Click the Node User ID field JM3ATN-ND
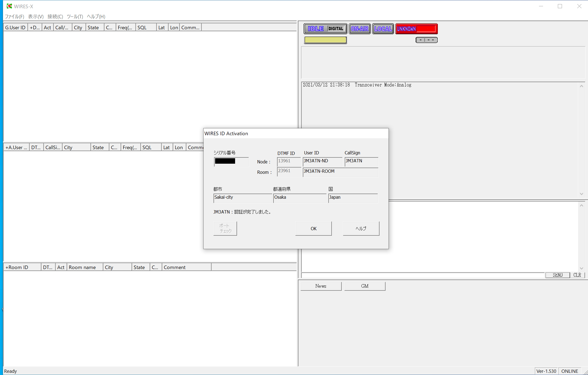The image size is (588, 375). click(x=322, y=161)
